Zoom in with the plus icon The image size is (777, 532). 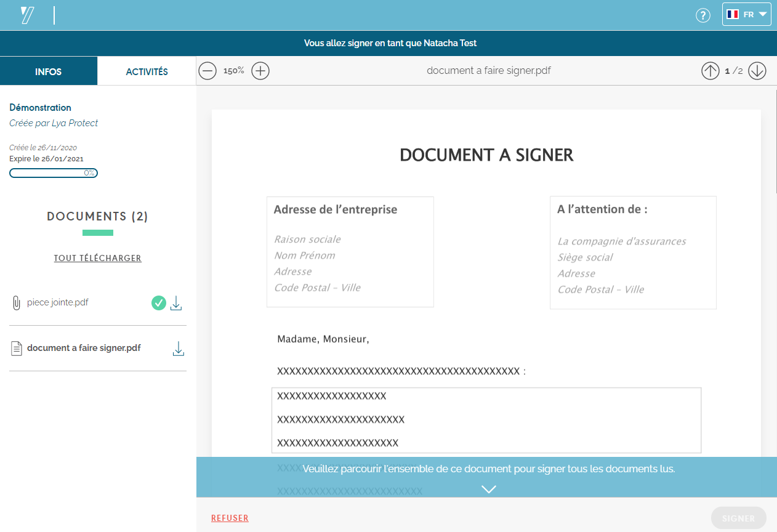click(261, 71)
